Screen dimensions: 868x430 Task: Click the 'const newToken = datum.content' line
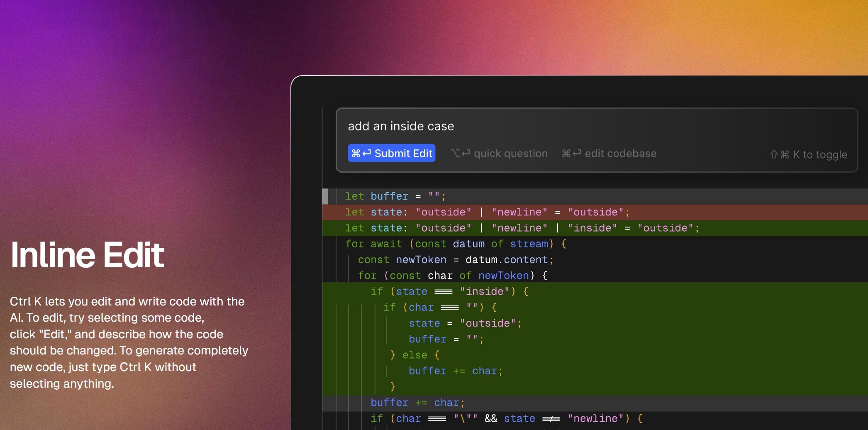[456, 260]
